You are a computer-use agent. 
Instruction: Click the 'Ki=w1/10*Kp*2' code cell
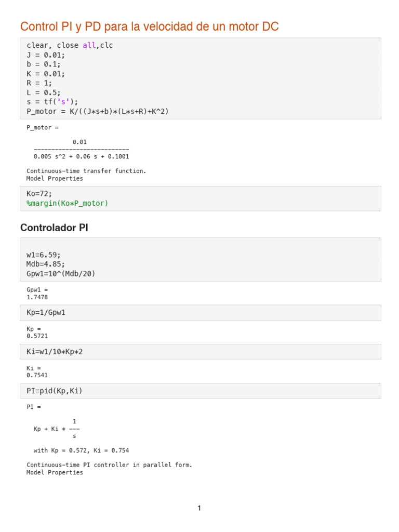pyautogui.click(x=201, y=352)
